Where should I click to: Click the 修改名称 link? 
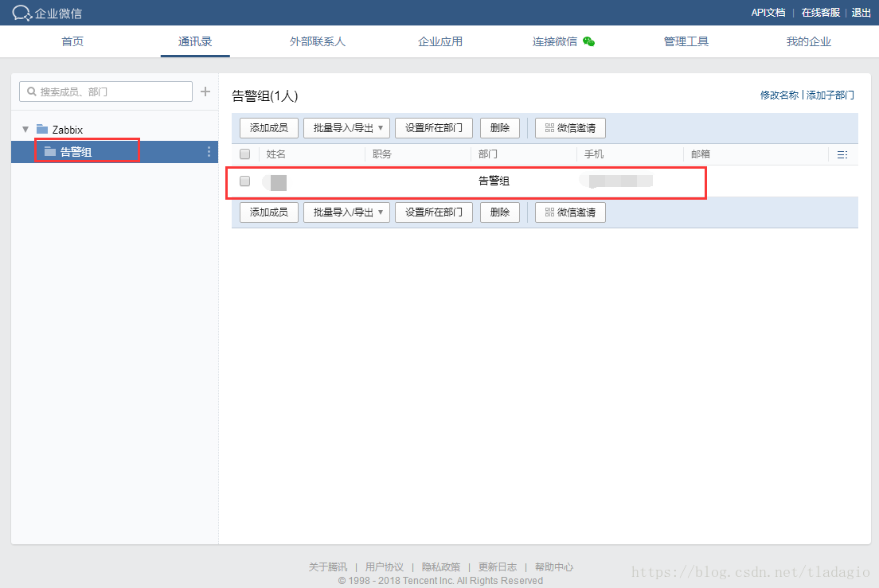pos(779,95)
